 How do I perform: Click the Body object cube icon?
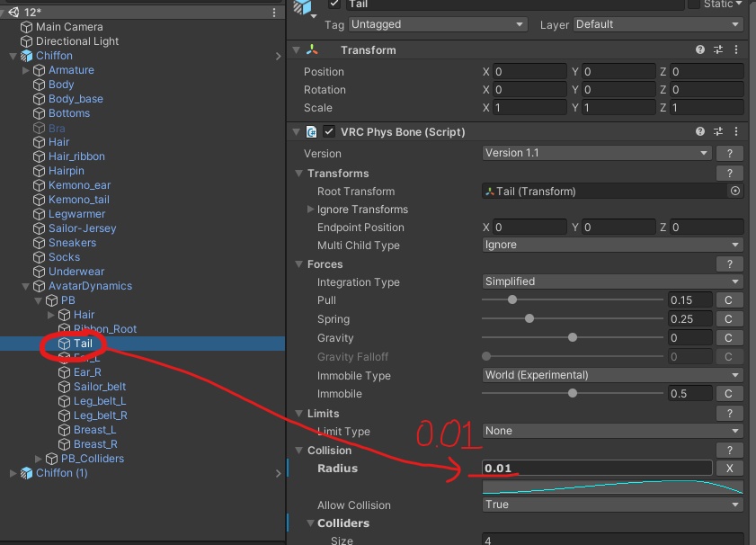point(39,85)
